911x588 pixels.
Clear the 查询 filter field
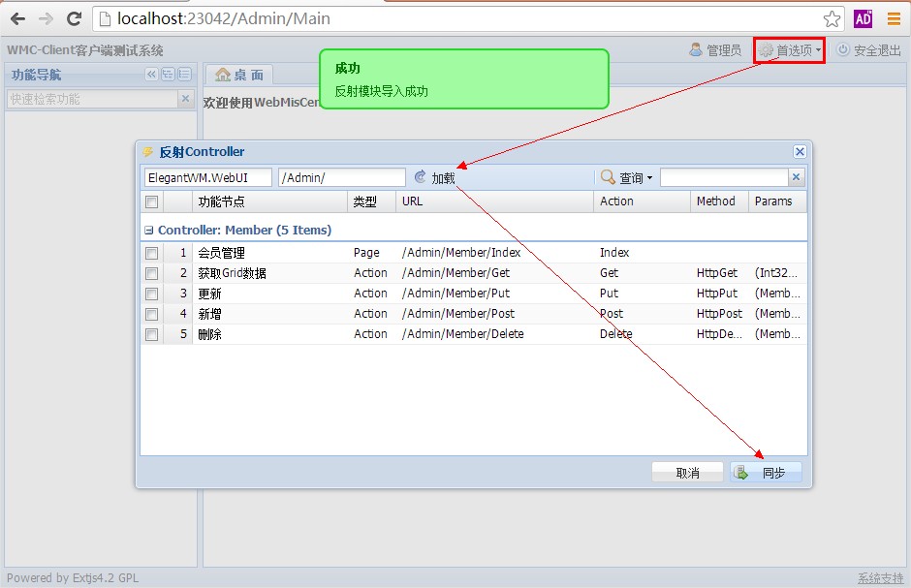[796, 177]
